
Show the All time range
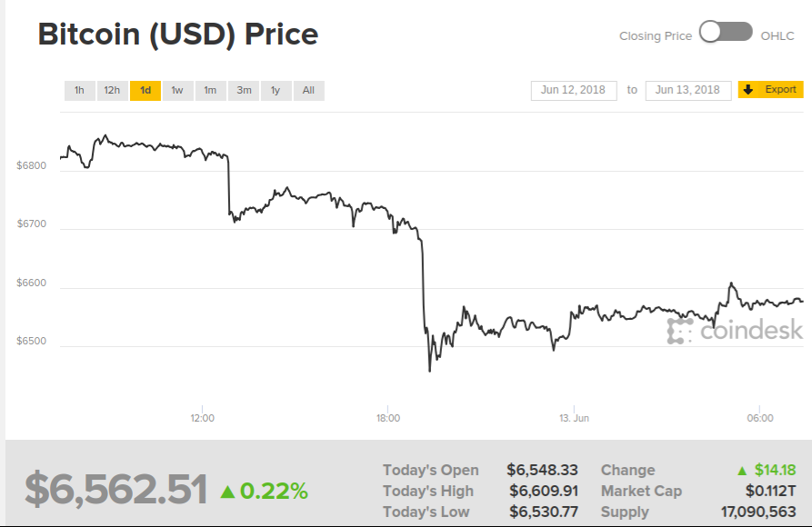[308, 90]
